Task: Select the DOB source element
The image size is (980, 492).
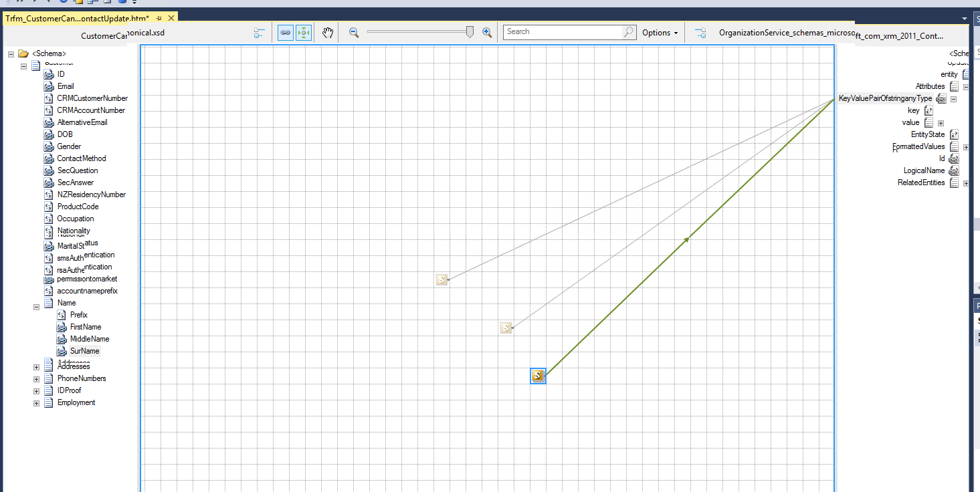Action: pos(65,134)
